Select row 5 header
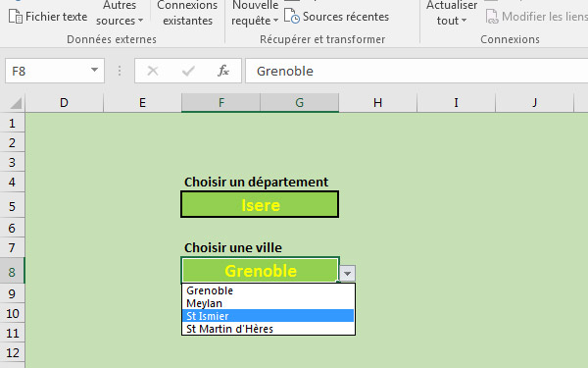588x368 pixels. [13, 206]
